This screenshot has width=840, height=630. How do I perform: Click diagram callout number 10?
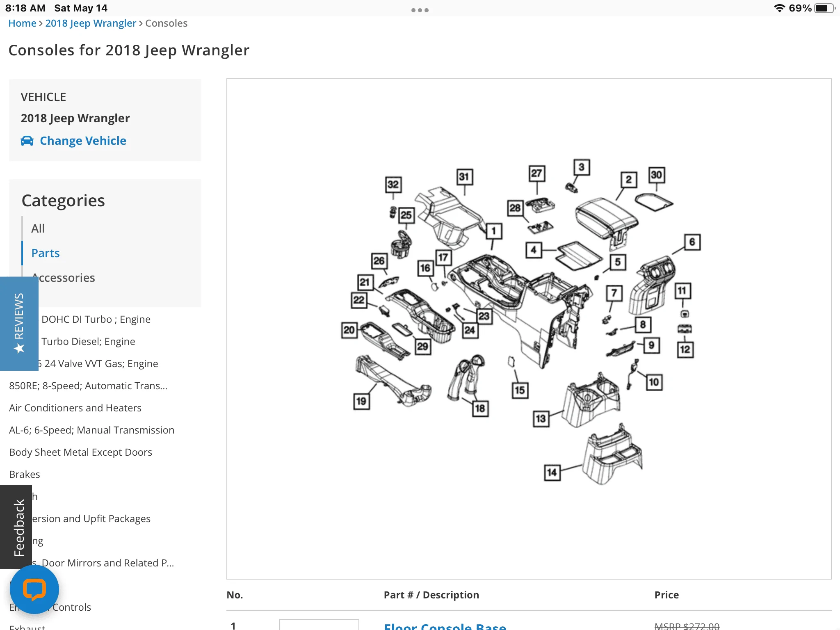654,382
